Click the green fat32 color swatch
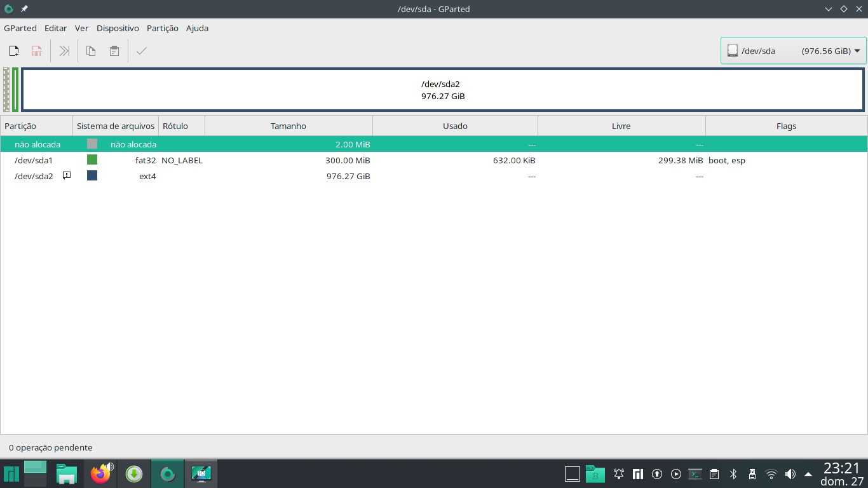The image size is (868, 488). click(x=92, y=160)
